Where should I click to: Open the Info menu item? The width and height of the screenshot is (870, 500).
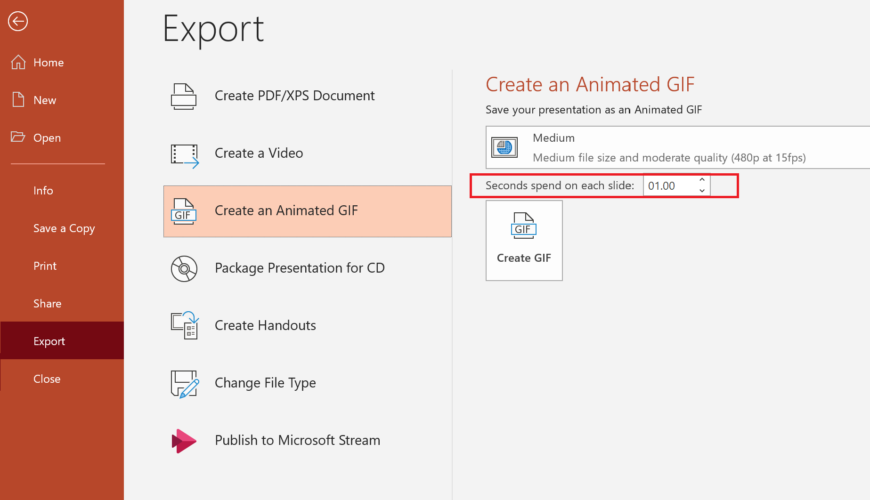(x=43, y=191)
